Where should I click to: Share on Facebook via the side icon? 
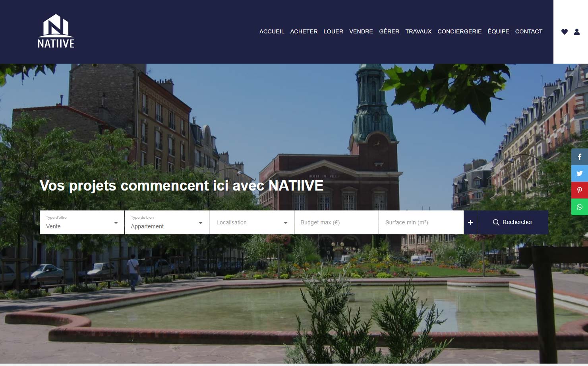[x=580, y=157]
